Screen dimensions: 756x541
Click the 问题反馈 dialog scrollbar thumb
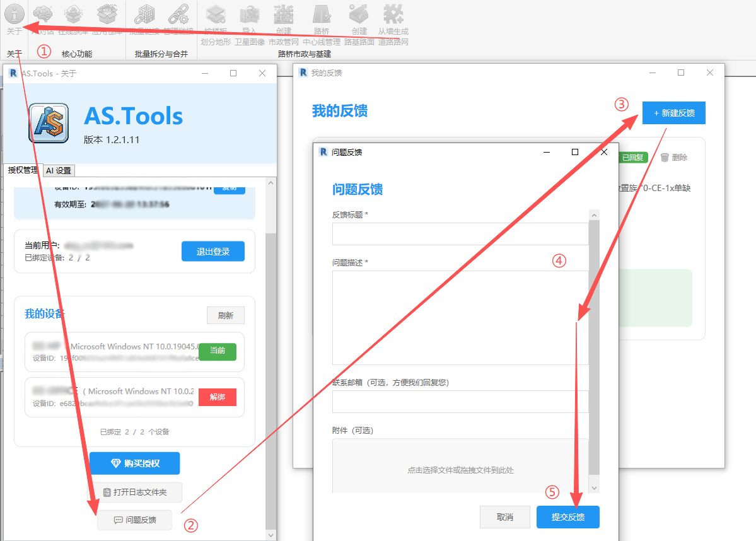pyautogui.click(x=594, y=347)
